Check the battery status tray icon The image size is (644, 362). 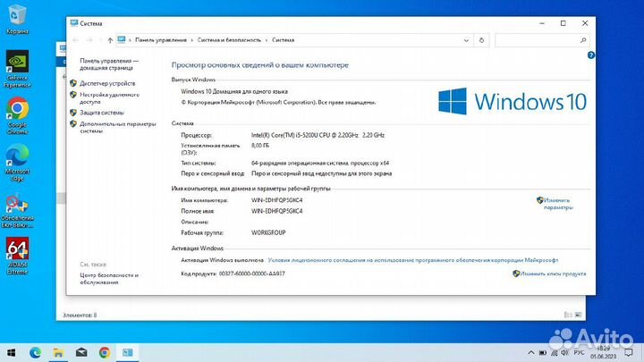(x=543, y=352)
